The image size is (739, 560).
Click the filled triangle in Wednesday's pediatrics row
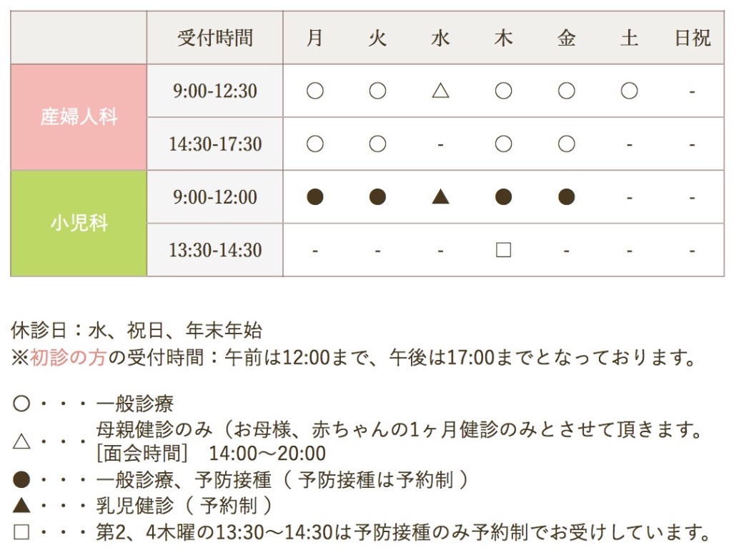440,197
